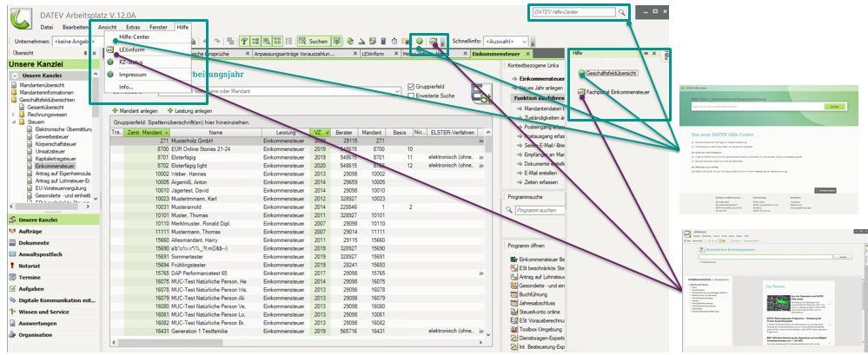The width and height of the screenshot is (868, 355).
Task: Click the filter funnel toolbar icon
Action: pyautogui.click(x=244, y=41)
